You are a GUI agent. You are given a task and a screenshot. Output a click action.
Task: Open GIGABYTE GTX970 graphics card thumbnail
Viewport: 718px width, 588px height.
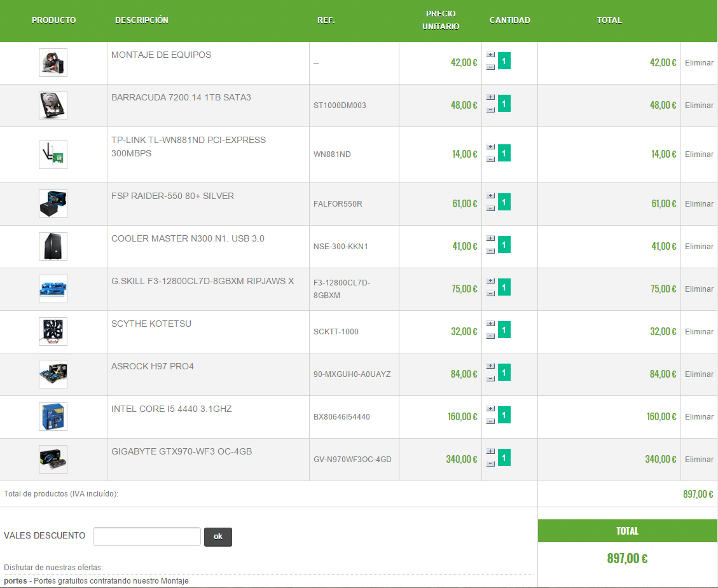pos(53,459)
